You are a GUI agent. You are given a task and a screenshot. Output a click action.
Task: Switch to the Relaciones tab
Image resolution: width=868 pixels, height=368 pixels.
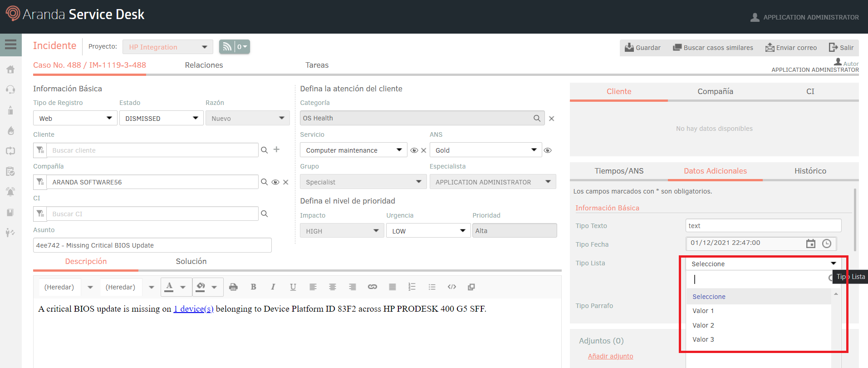click(x=204, y=65)
